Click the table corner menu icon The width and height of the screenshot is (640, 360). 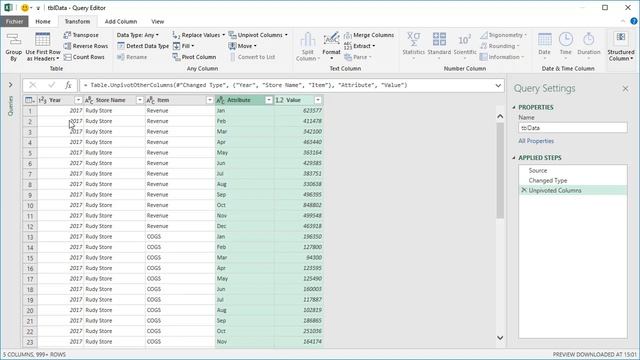[29, 100]
